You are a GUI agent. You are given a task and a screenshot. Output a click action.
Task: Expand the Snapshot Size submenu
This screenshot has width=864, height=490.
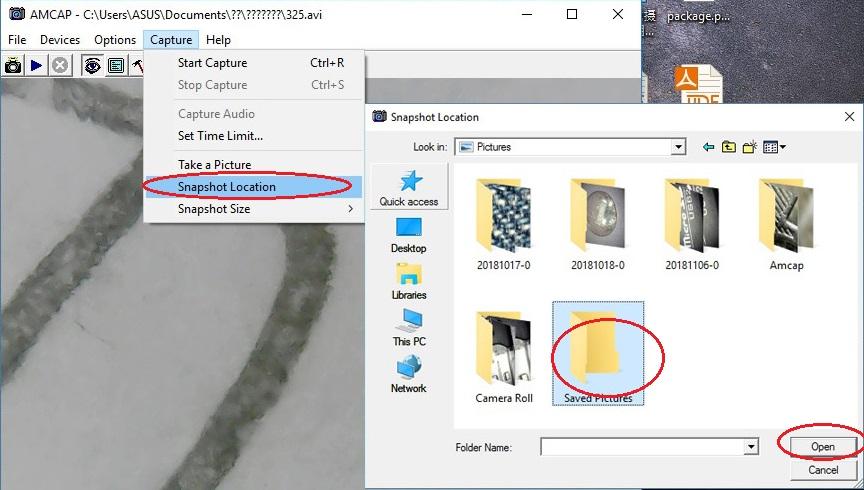(x=253, y=209)
